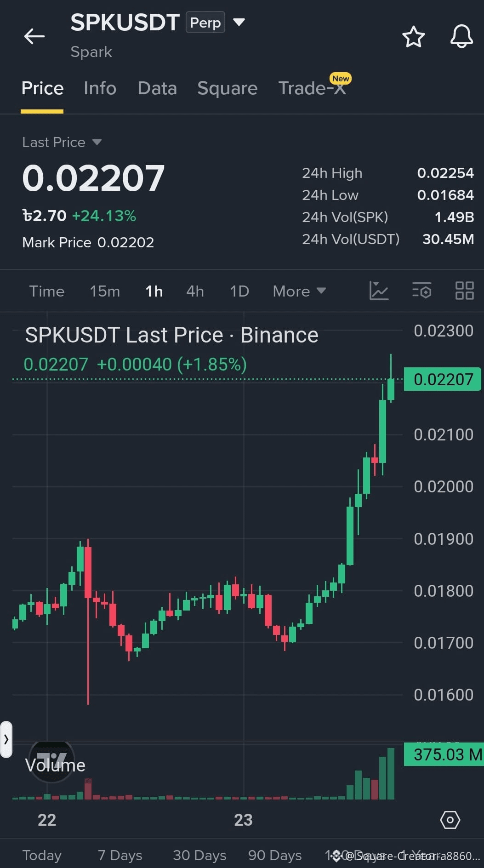Click the 22 date marker on time axis

47,820
